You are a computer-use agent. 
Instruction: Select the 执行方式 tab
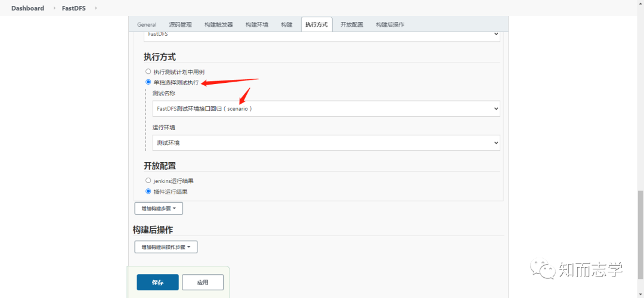coord(316,24)
